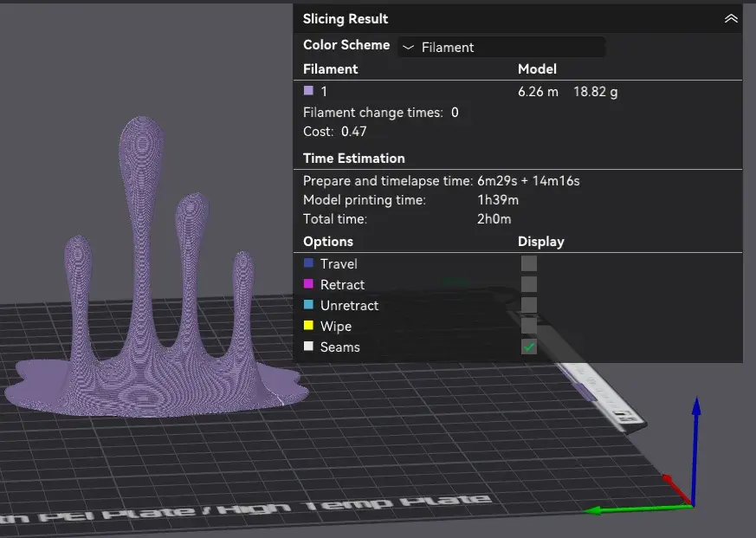Screen dimensions: 756x538
Task: Click the magenta Retract legend icon
Action: tap(309, 284)
